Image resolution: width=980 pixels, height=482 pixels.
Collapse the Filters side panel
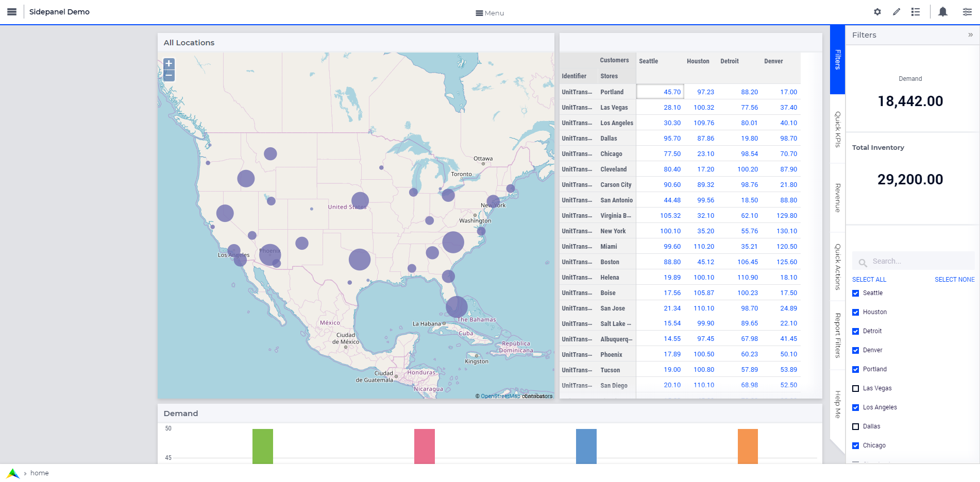[970, 35]
